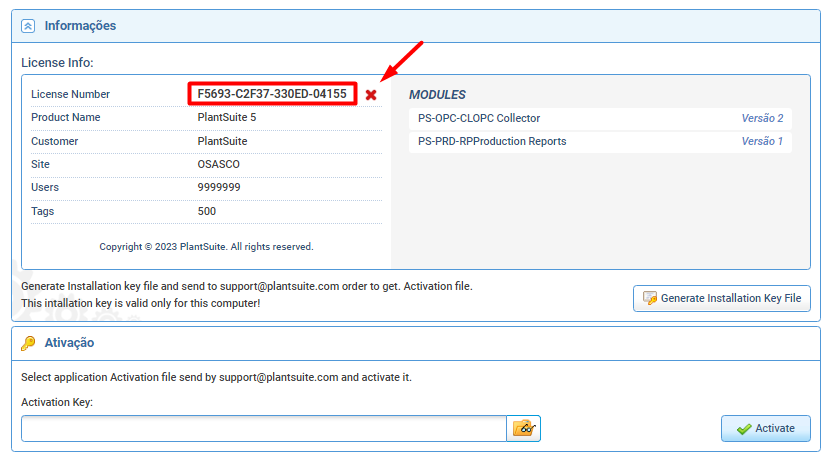The image size is (837, 466).
Task: Click Versão 1 label
Action: point(762,141)
